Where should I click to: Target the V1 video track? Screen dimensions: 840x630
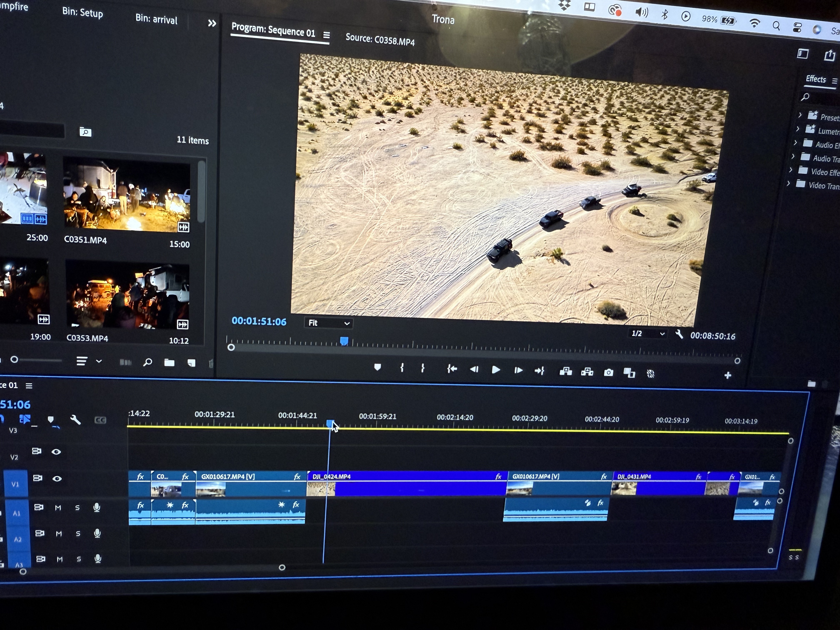click(15, 484)
